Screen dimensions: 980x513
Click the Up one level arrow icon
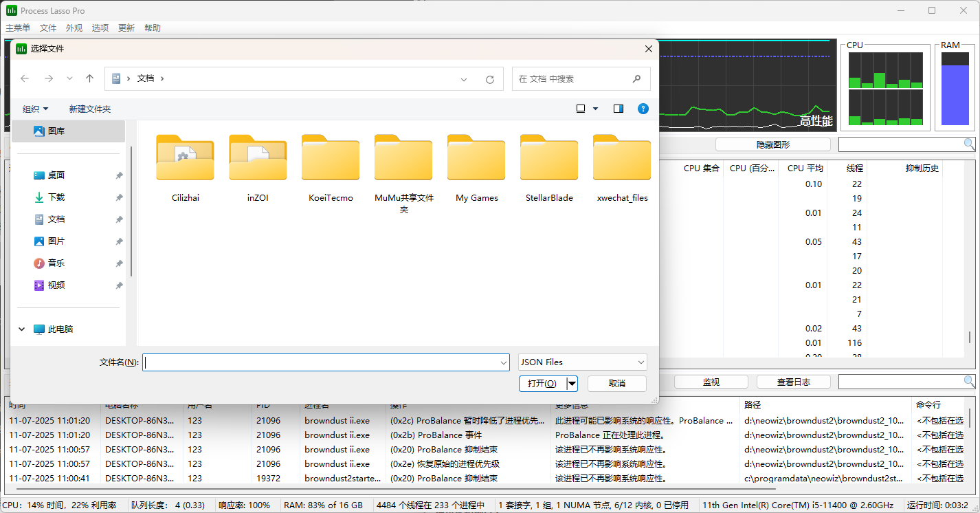[89, 78]
